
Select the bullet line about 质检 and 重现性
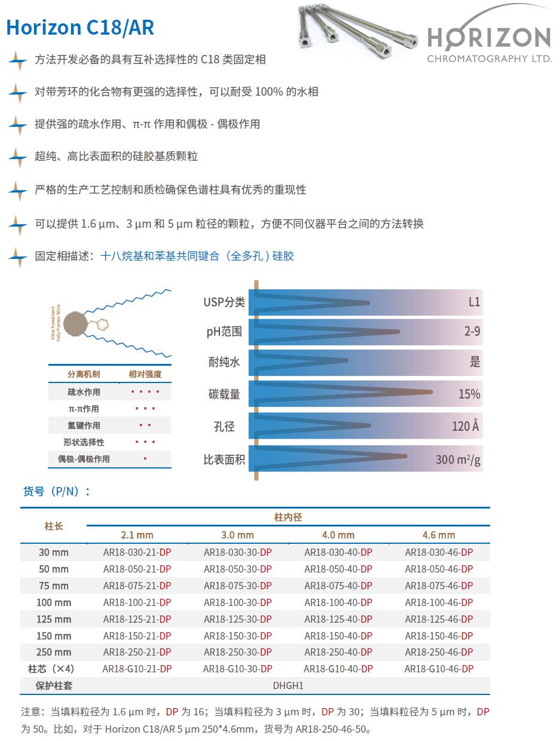[x=170, y=190]
